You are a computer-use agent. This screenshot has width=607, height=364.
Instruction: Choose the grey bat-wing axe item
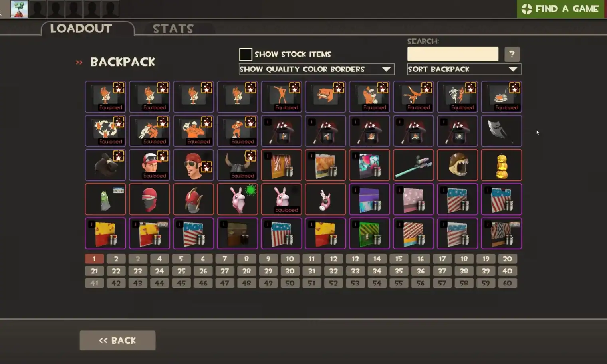pyautogui.click(x=502, y=131)
